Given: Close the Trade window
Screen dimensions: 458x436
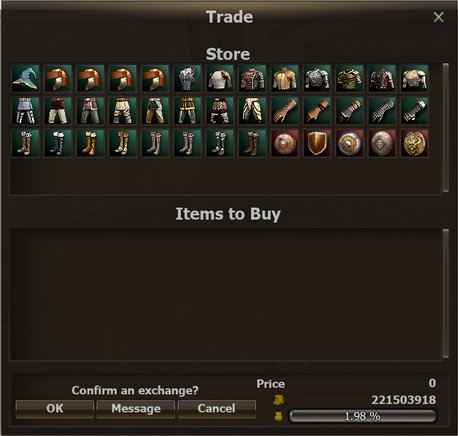Looking at the screenshot, I should pyautogui.click(x=438, y=17).
